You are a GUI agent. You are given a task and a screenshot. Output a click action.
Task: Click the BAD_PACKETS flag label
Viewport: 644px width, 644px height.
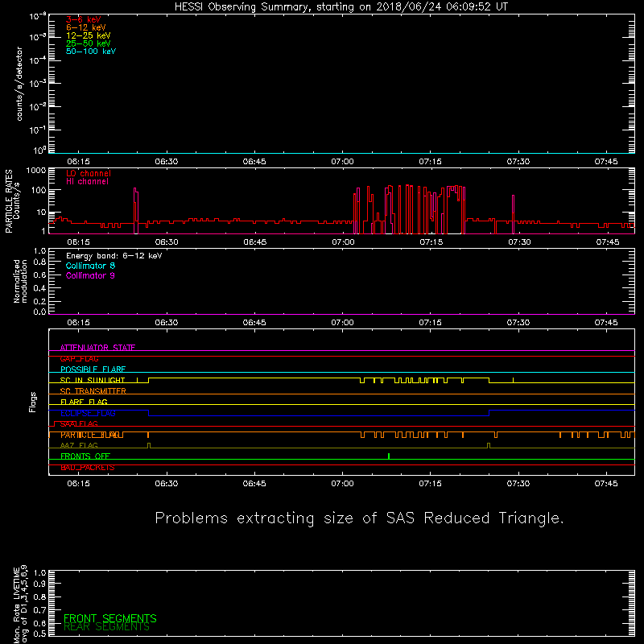coord(88,468)
